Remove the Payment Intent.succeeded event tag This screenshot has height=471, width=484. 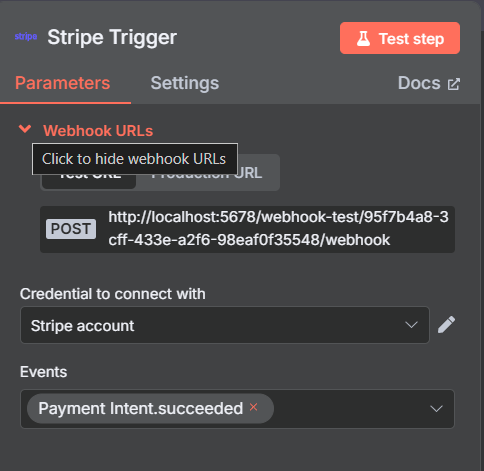coord(254,407)
